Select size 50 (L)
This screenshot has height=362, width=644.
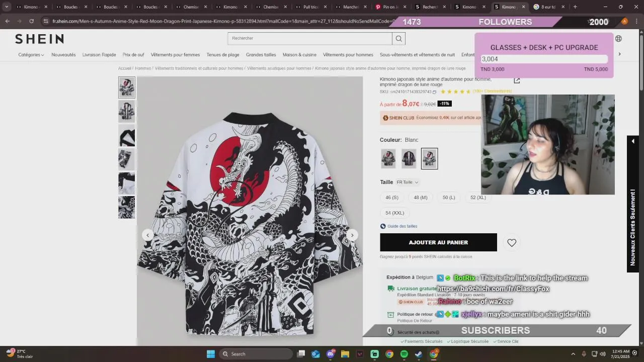click(449, 198)
